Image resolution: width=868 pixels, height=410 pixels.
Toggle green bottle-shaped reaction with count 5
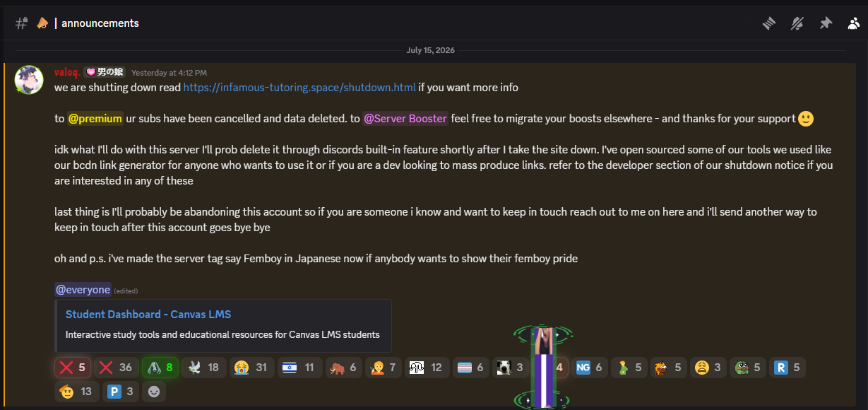(x=629, y=368)
